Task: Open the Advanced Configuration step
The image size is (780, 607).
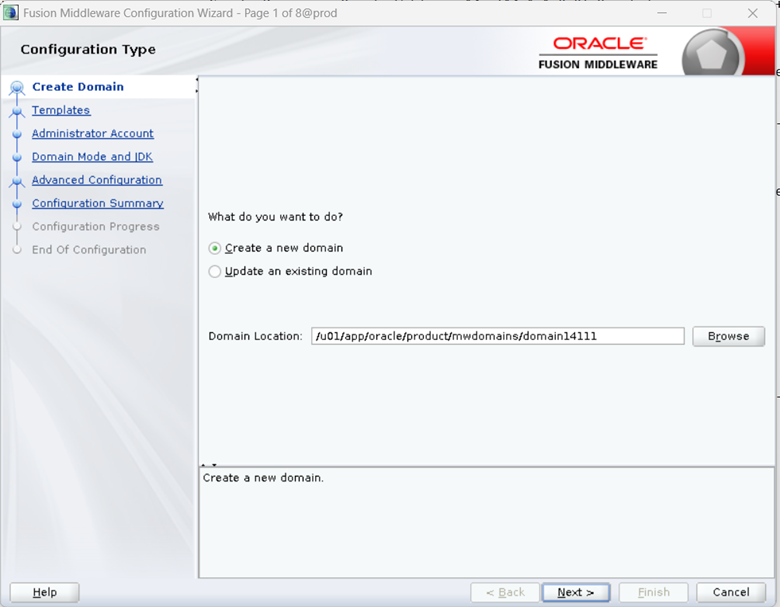Action: pyautogui.click(x=97, y=180)
